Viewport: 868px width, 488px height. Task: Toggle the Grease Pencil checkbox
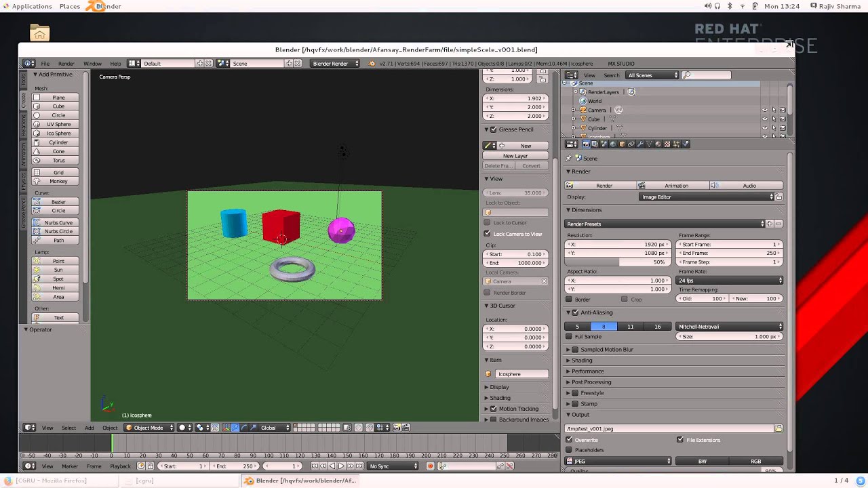point(494,129)
